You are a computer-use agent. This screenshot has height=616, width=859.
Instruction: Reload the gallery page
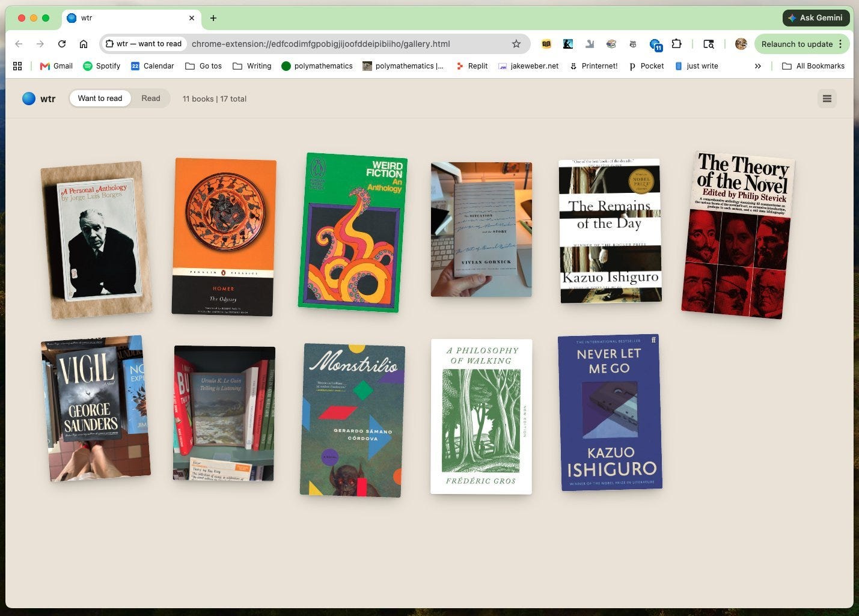click(61, 44)
